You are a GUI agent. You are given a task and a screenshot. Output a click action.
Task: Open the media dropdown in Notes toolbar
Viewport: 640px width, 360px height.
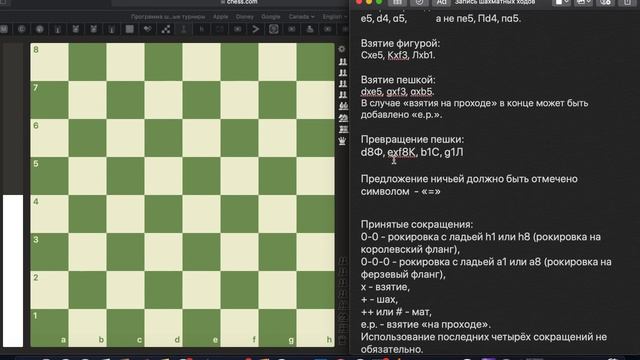click(583, 2)
